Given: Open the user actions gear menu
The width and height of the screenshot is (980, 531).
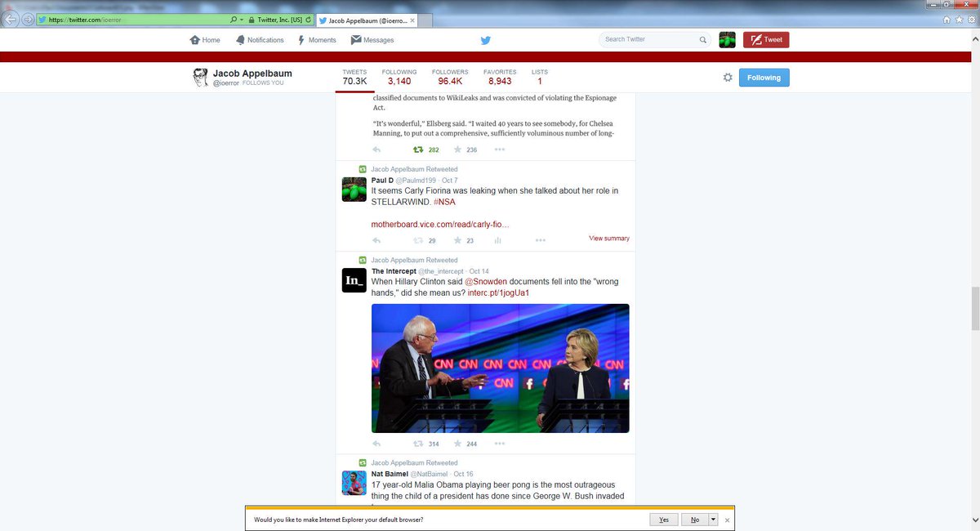Looking at the screenshot, I should point(728,78).
